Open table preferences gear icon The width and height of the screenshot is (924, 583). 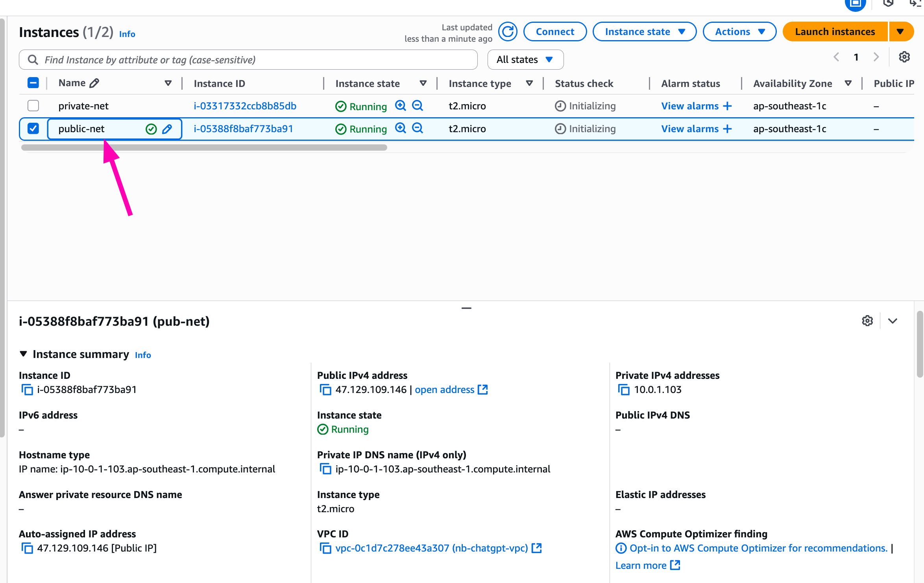pos(904,57)
